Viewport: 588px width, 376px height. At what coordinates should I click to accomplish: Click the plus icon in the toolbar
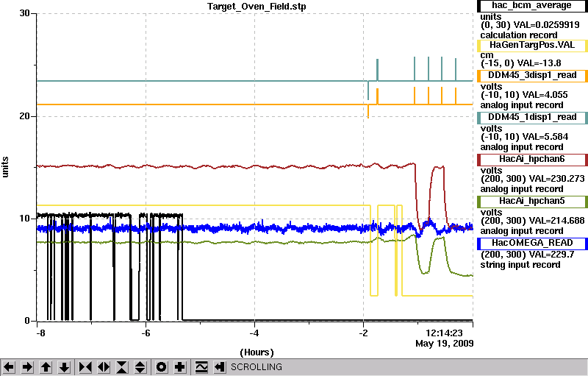pyautogui.click(x=180, y=366)
